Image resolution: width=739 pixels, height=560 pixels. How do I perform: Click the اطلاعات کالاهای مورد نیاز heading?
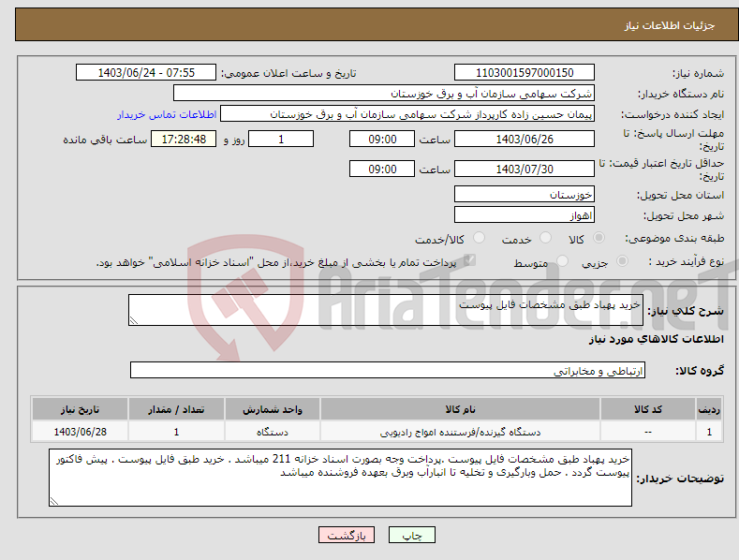(x=656, y=339)
